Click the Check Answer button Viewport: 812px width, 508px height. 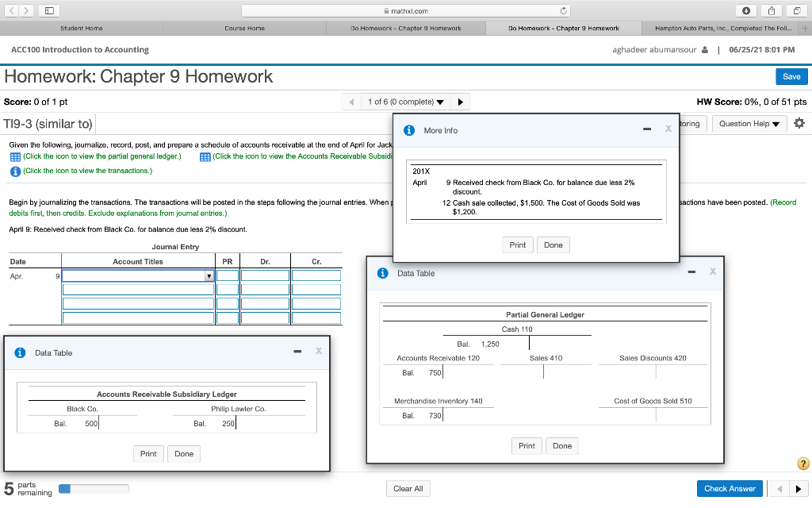click(x=730, y=488)
